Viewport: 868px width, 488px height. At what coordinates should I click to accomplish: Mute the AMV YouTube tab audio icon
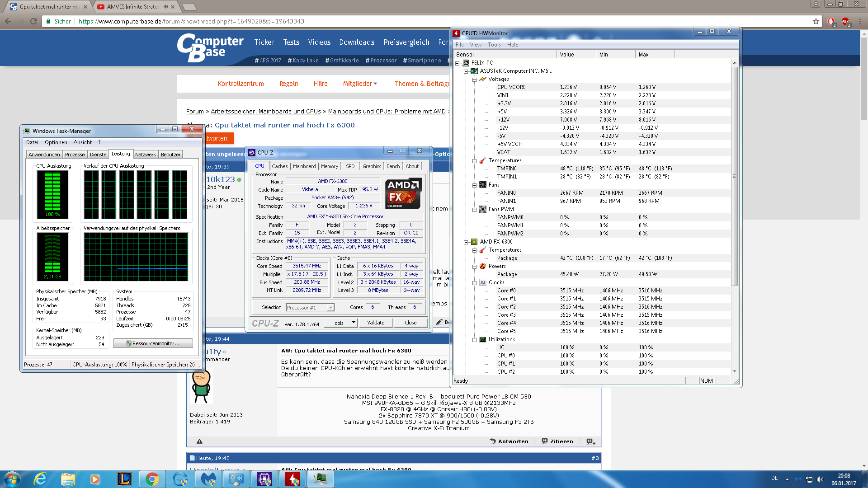coord(165,7)
